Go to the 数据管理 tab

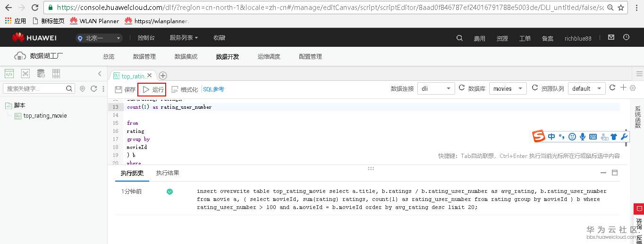click(x=144, y=57)
